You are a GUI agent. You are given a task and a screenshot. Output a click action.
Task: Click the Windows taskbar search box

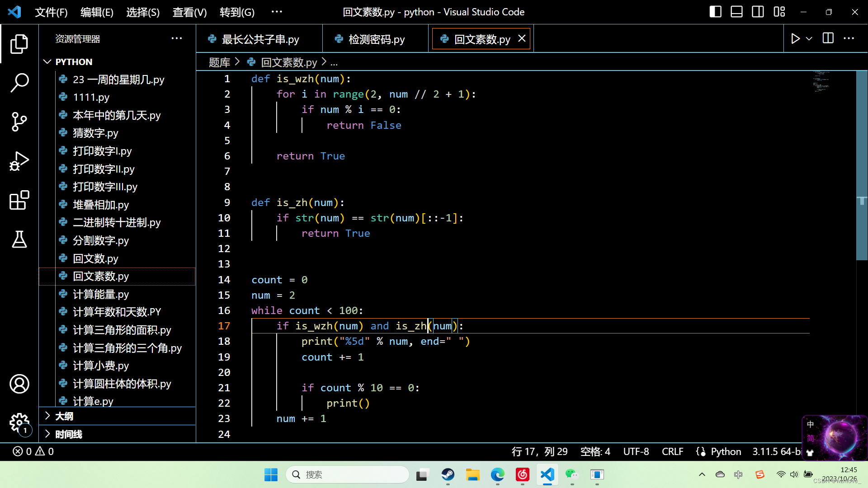click(x=347, y=474)
